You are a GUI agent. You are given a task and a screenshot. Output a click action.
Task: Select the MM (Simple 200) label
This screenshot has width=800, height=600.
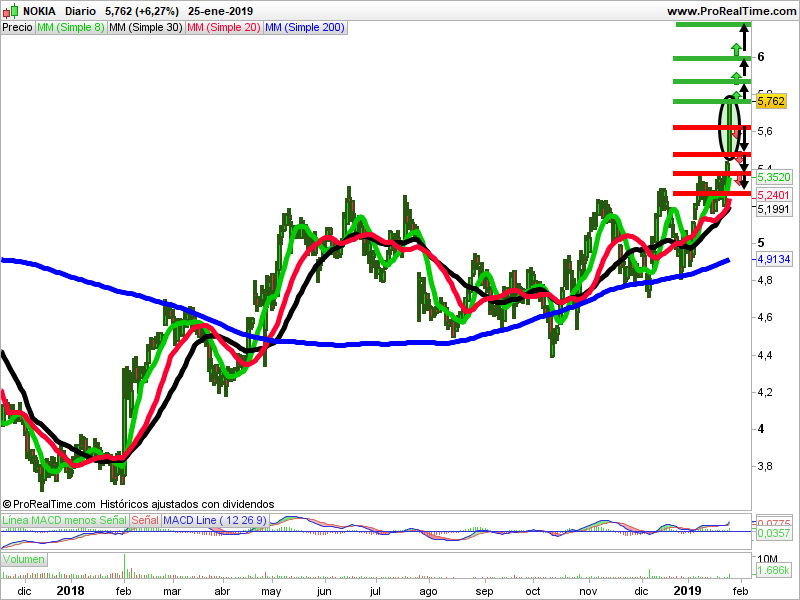pyautogui.click(x=305, y=28)
